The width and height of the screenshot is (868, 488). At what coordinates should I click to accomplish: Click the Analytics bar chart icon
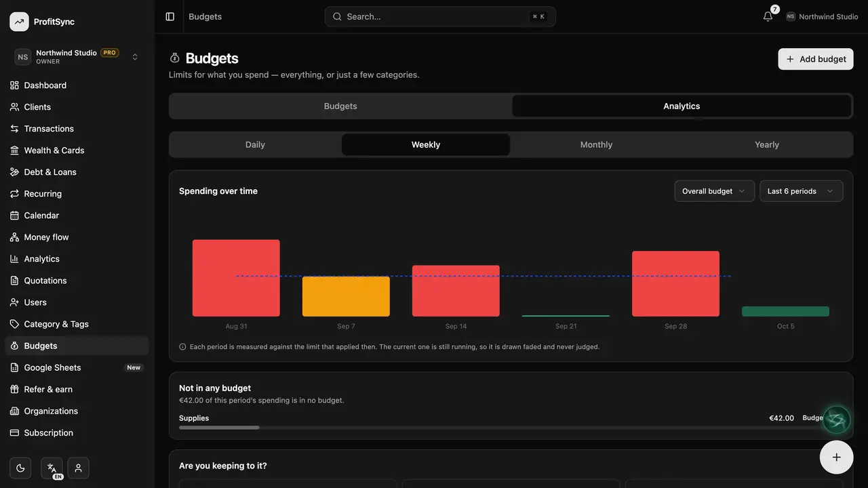pyautogui.click(x=14, y=259)
